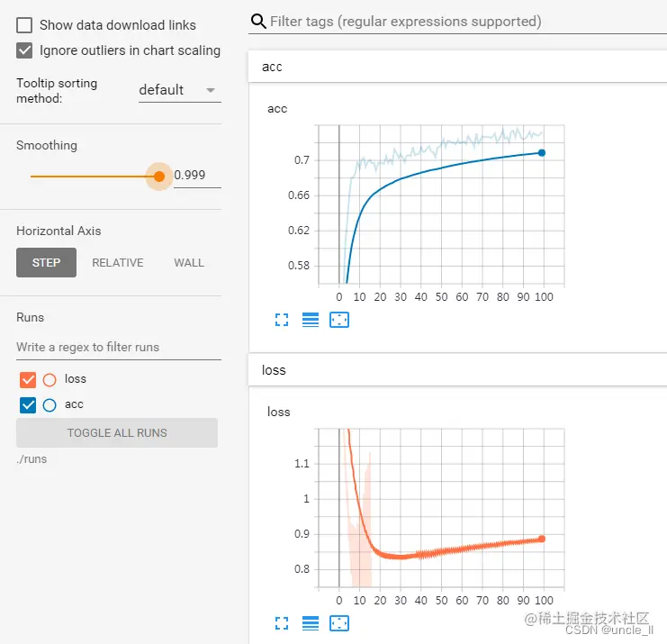Screen dimensions: 667x644
Task: Click the Smoothing section label
Action: coord(47,146)
